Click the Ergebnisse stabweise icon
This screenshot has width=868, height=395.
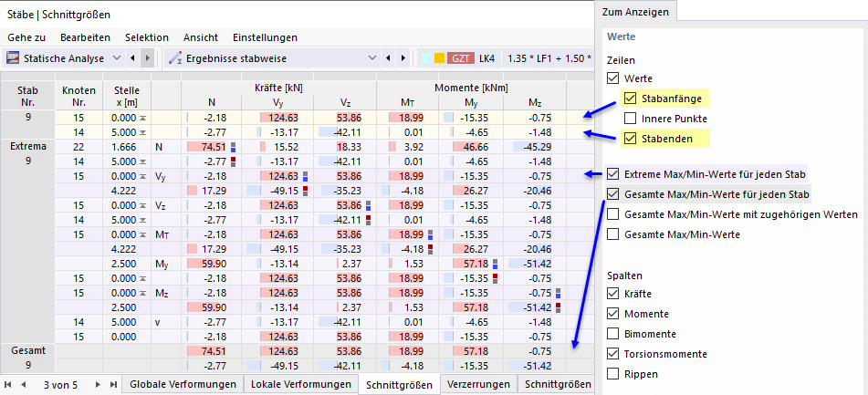[x=175, y=58]
